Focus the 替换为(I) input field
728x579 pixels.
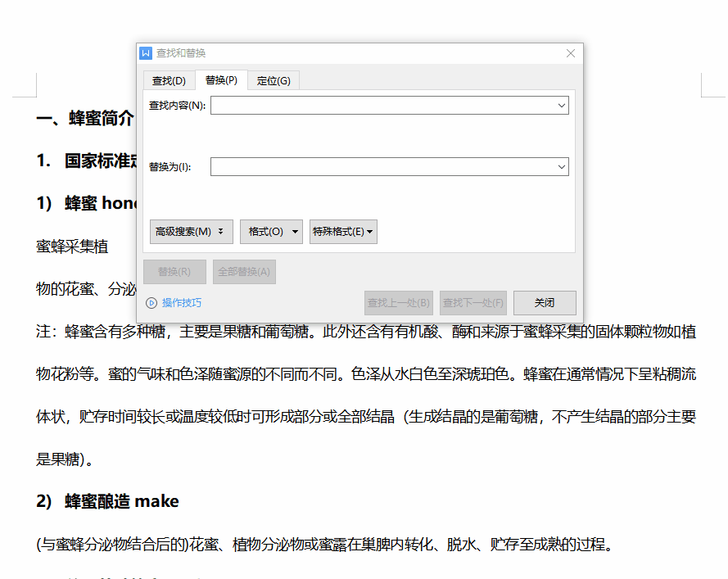tap(390, 167)
